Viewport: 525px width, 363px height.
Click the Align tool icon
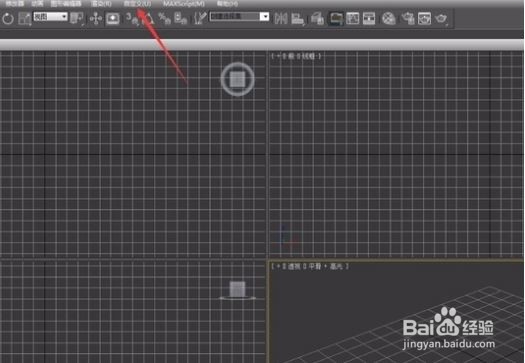tap(297, 18)
